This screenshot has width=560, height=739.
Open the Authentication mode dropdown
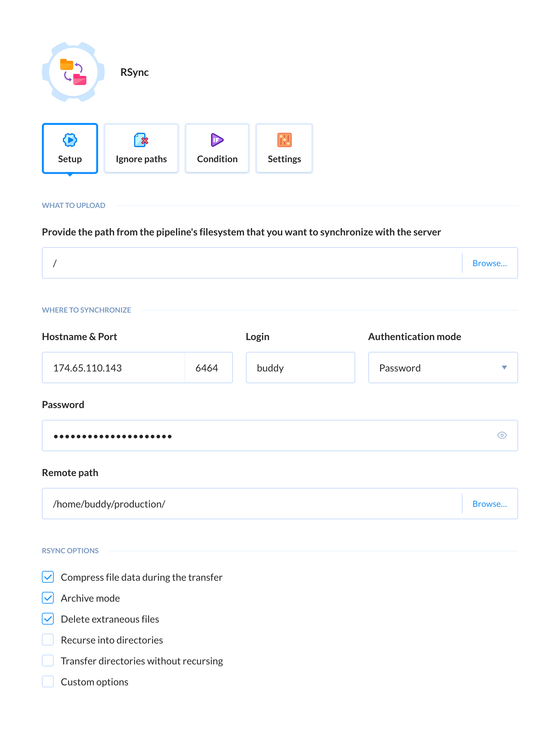[434, 368]
